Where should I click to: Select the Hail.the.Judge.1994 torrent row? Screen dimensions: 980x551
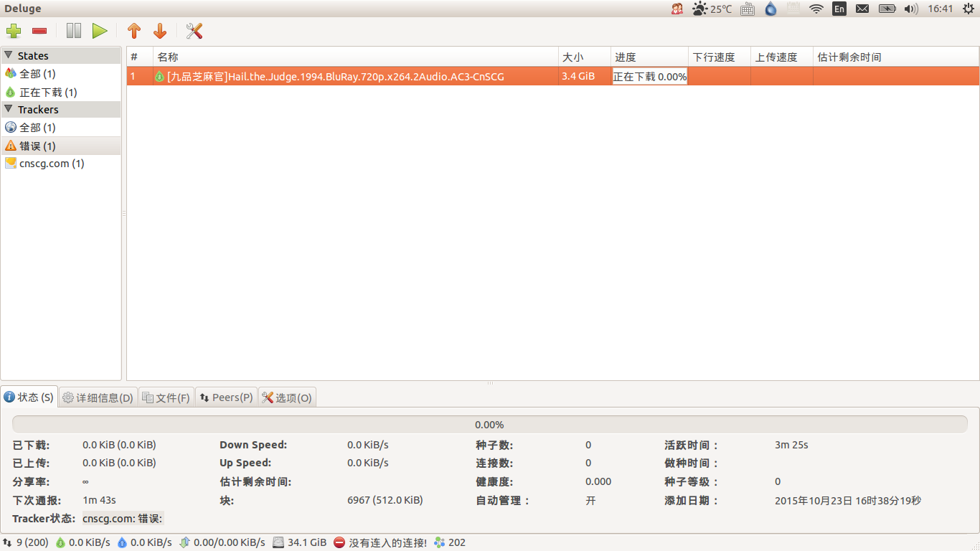(x=553, y=76)
